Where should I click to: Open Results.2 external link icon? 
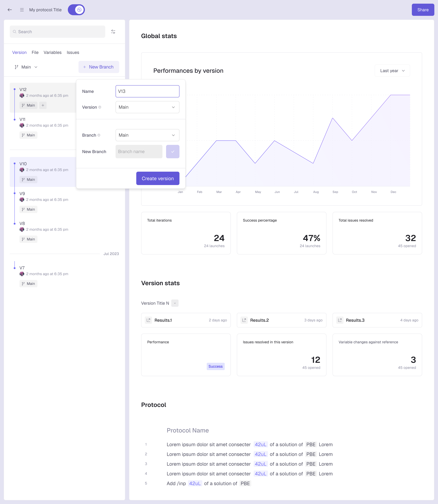tap(244, 320)
